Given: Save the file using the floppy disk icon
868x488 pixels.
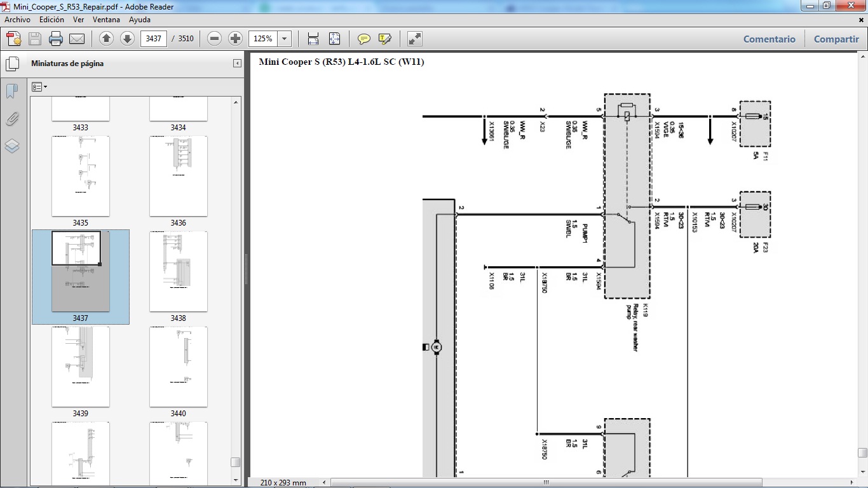Looking at the screenshot, I should click(35, 39).
